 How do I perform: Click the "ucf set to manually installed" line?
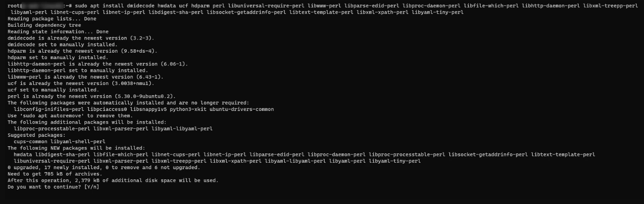coord(53,90)
